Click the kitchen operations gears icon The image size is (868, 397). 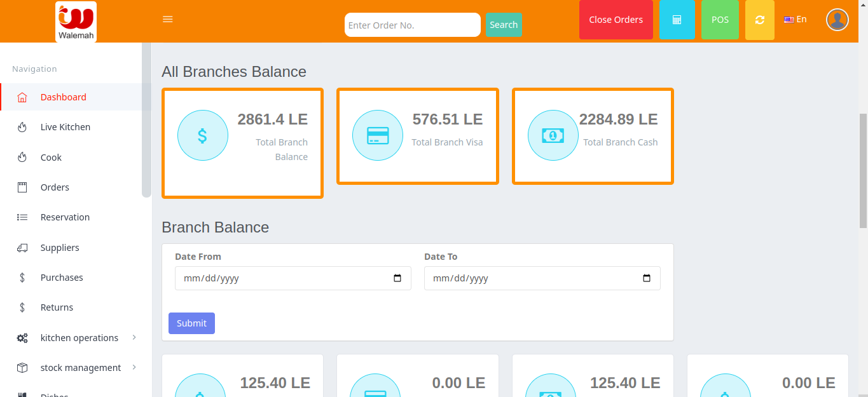click(22, 338)
